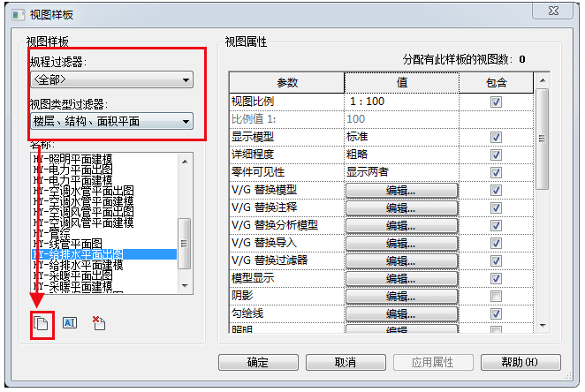The image size is (585, 392).
Task: Click 编辑 button for V/G 替换模型
Action: coord(401,191)
